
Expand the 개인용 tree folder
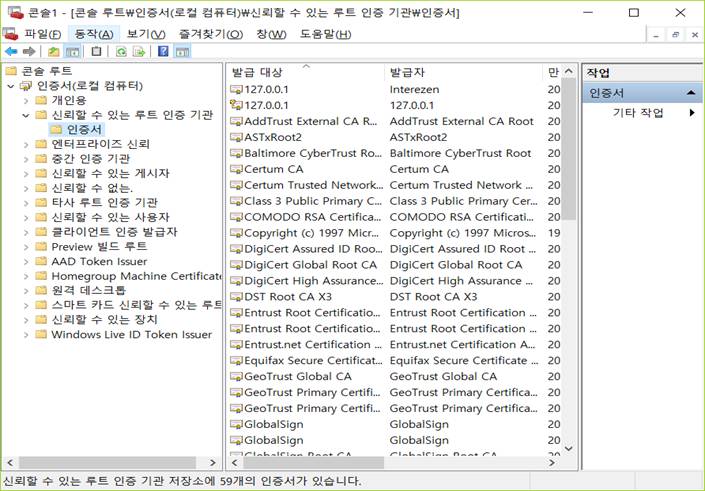(26, 101)
